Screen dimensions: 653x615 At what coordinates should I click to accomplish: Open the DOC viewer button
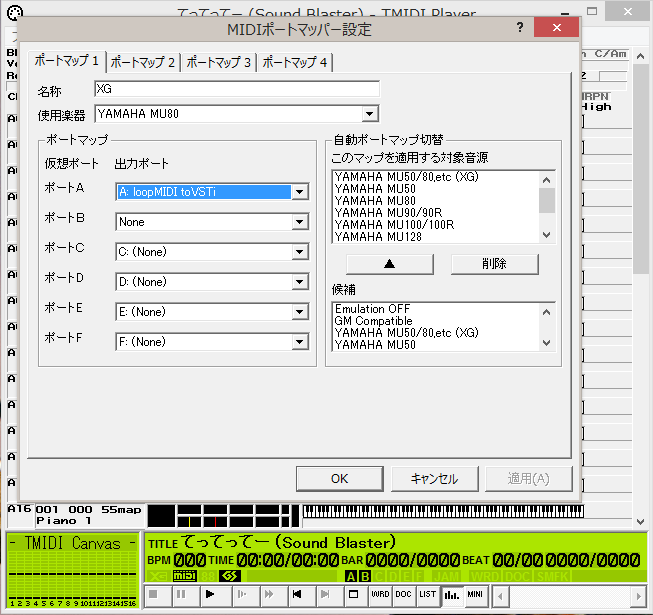[x=403, y=595]
